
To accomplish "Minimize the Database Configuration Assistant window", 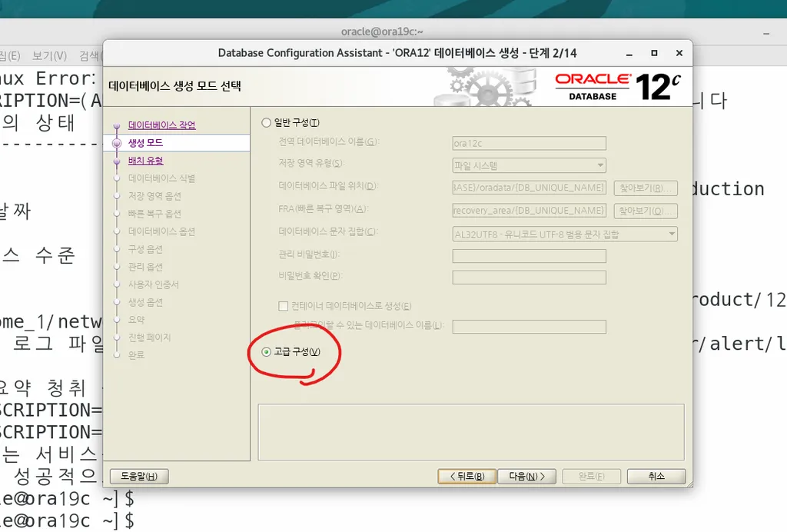I will pos(629,53).
